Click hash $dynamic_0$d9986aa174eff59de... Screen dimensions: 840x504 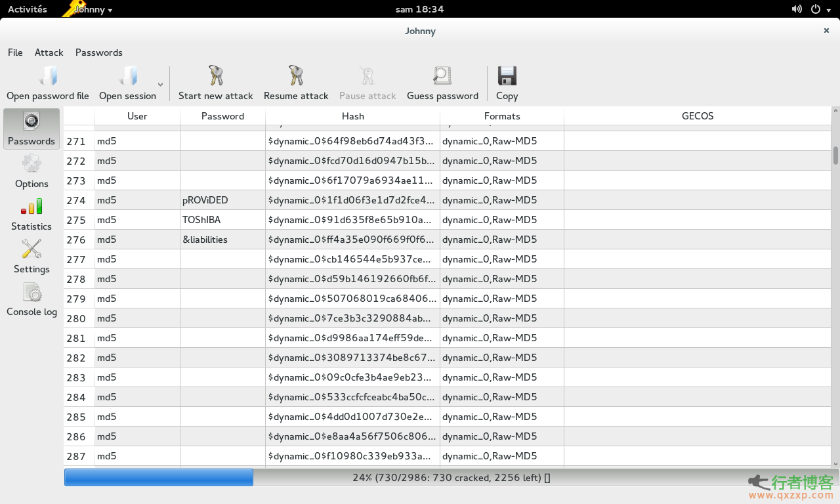352,338
